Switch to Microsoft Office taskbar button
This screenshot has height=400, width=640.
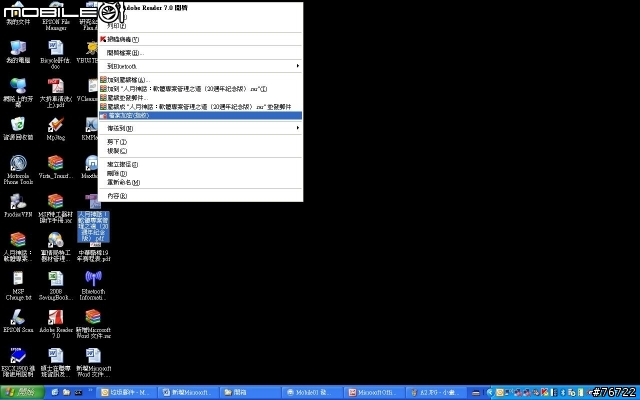[x=374, y=393]
